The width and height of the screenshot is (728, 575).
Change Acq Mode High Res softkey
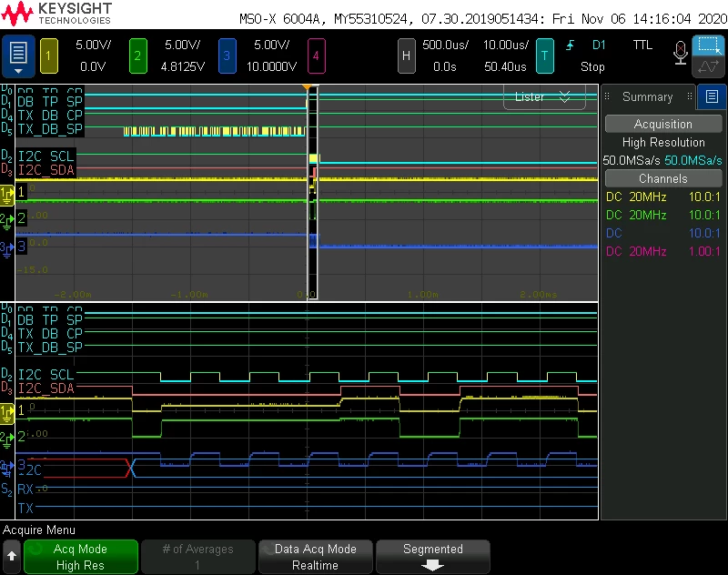click(x=81, y=557)
